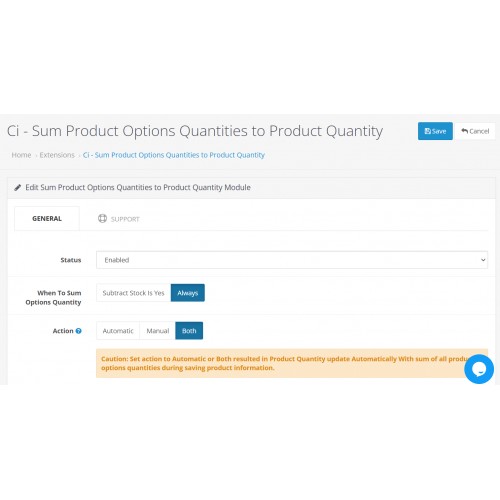This screenshot has width=500, height=500.
Task: Click the floppy disk icon on Save
Action: coord(428,131)
